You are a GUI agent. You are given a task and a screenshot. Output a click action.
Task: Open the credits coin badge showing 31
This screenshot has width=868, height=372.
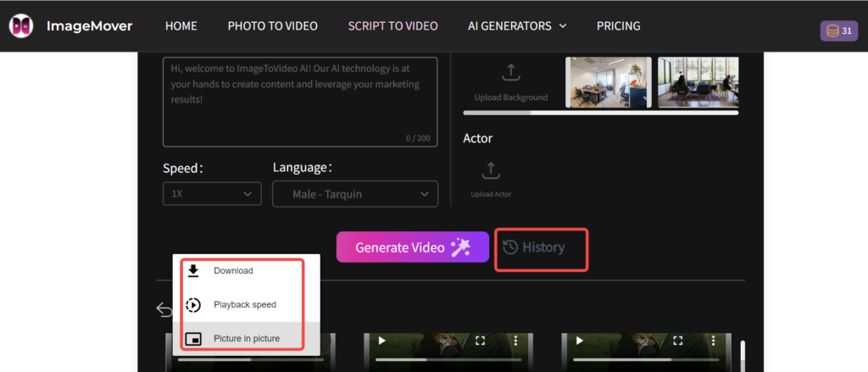(838, 31)
